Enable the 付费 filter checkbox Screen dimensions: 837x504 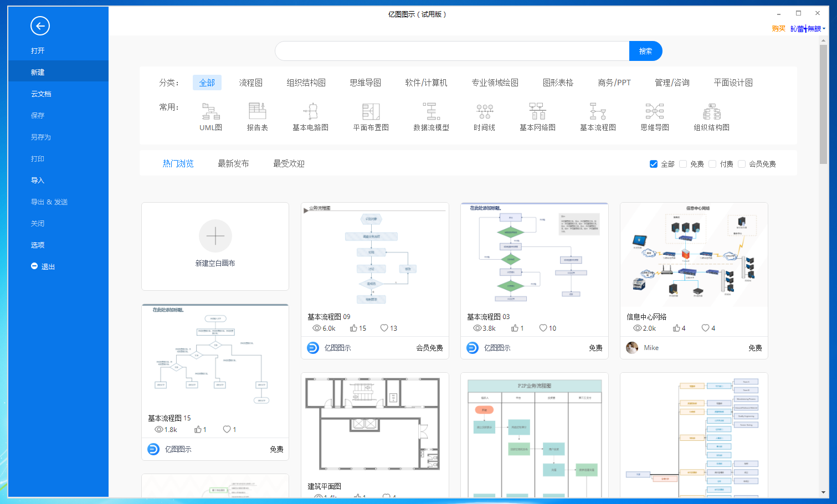[712, 164]
